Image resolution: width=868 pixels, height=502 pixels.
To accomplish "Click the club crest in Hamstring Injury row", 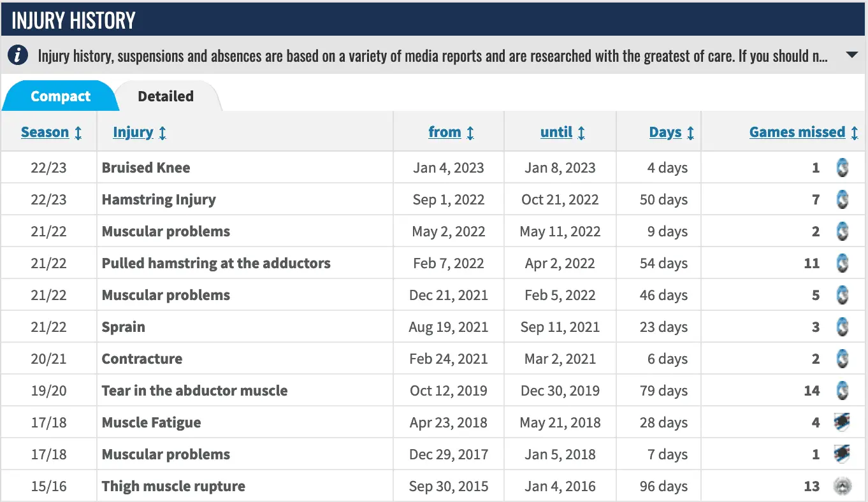I will pos(843,199).
